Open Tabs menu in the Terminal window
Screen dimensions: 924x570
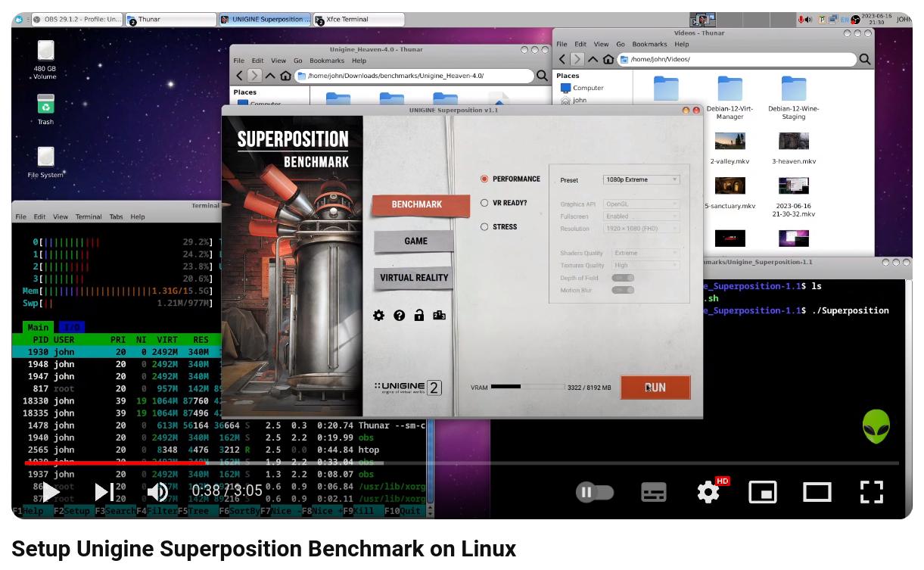(116, 216)
